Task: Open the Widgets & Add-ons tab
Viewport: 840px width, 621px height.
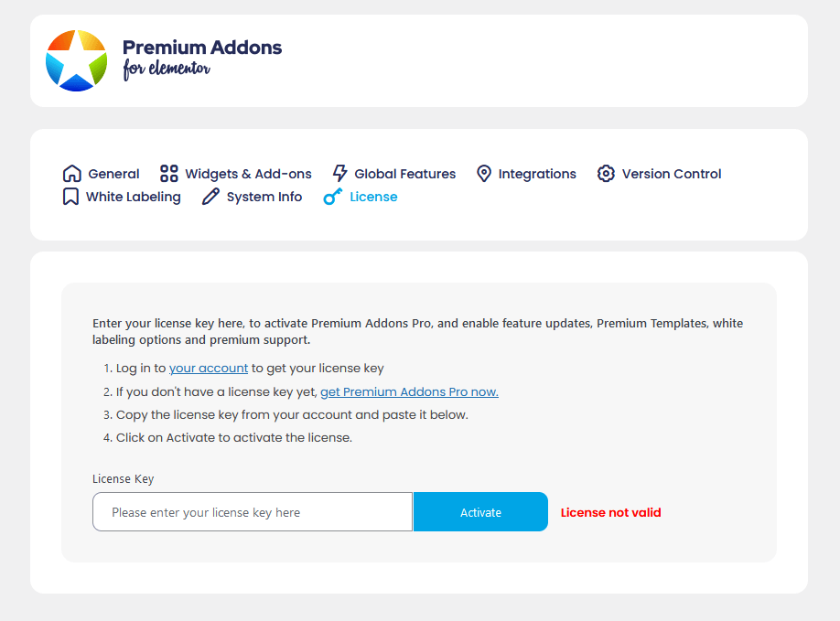Action: [248, 173]
